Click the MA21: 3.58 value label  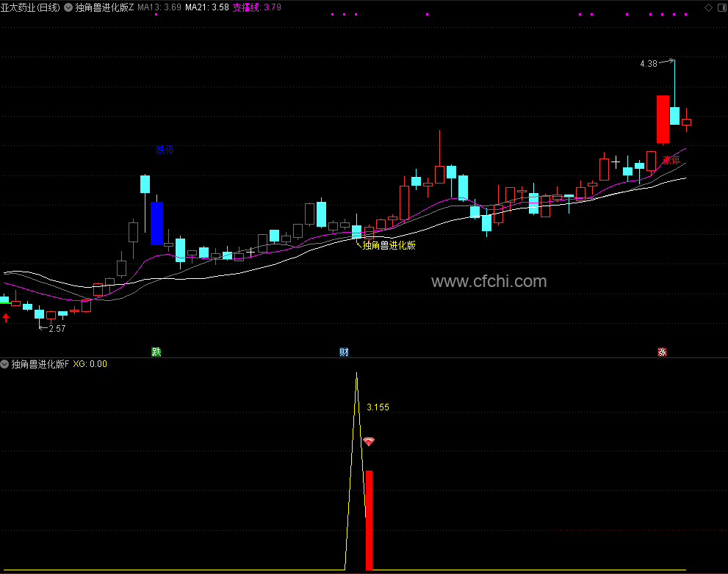click(207, 7)
